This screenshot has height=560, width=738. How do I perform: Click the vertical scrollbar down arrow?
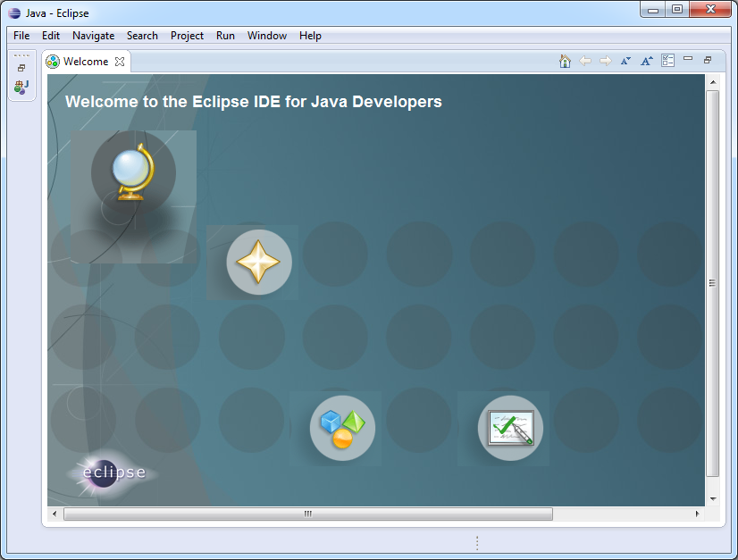[x=713, y=499]
